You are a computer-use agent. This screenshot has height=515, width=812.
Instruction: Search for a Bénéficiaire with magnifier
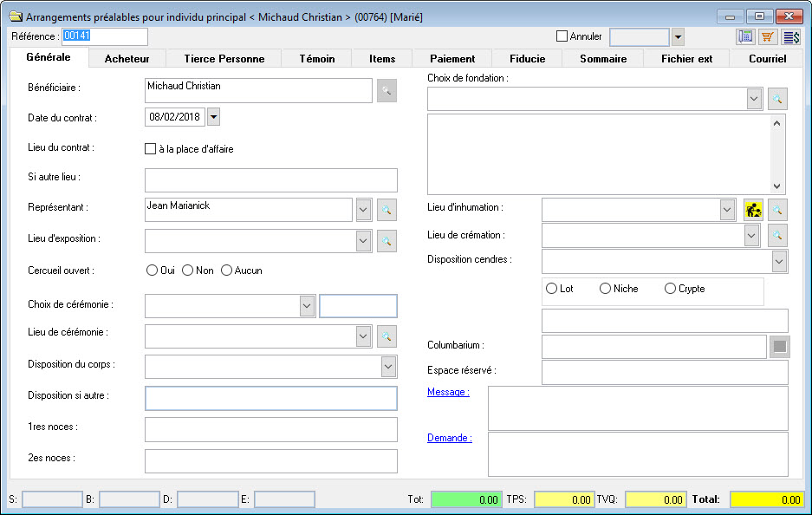click(387, 90)
